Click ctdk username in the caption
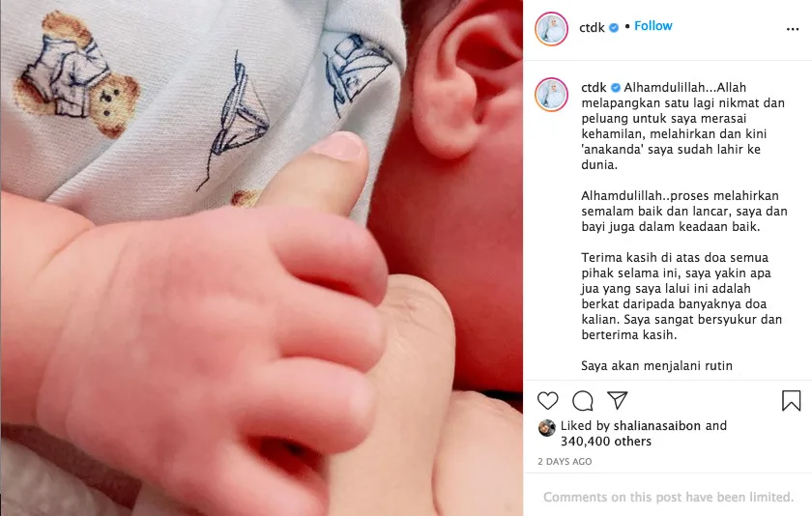The width and height of the screenshot is (812, 516). pyautogui.click(x=594, y=88)
